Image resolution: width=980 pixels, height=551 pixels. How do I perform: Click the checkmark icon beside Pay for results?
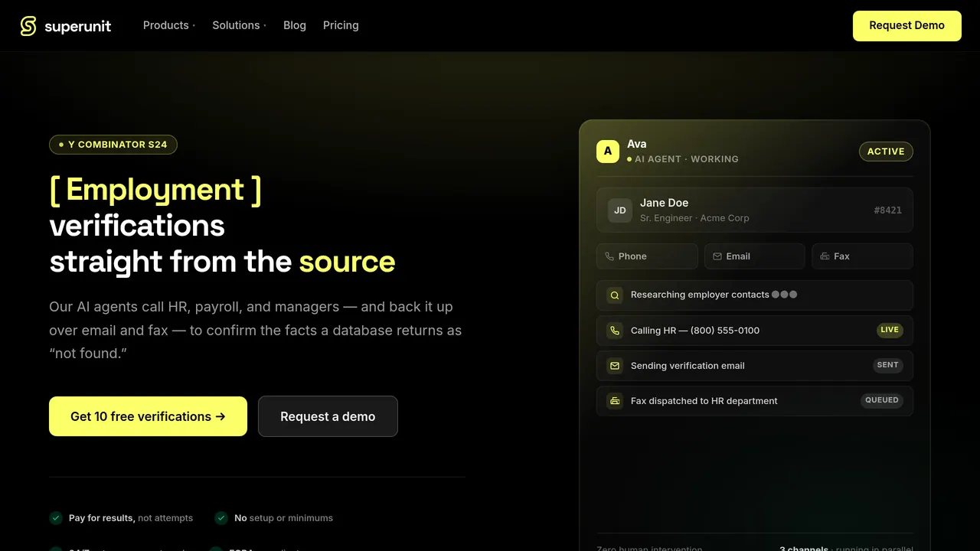56,518
